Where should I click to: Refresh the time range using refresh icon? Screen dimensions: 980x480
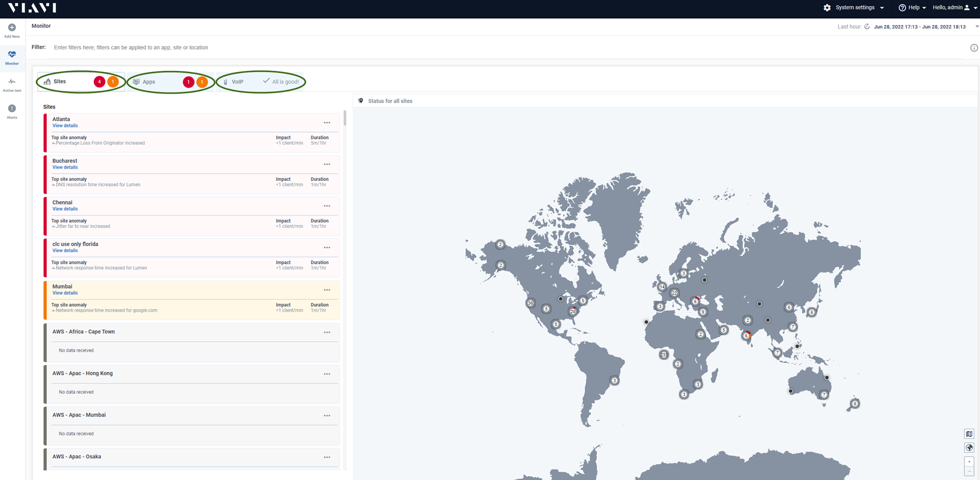pyautogui.click(x=868, y=26)
